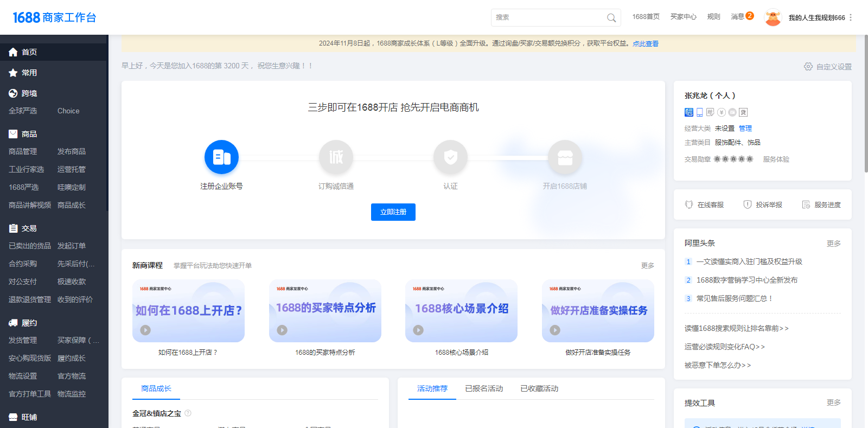Click the 常用 star icon
This screenshot has height=428, width=868.
pos(13,73)
